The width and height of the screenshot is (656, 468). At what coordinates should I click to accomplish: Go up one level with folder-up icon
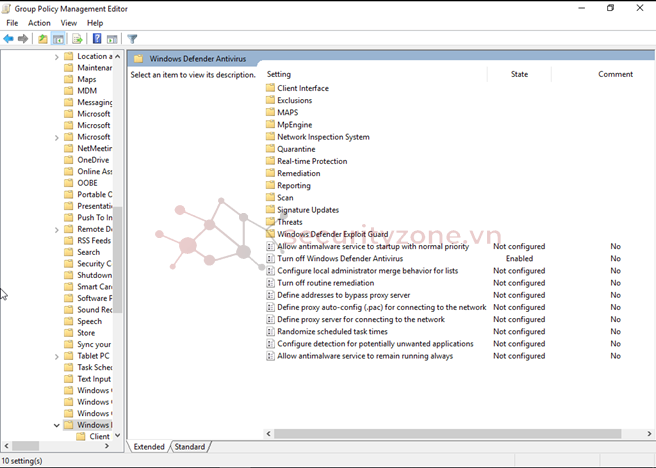pyautogui.click(x=42, y=39)
